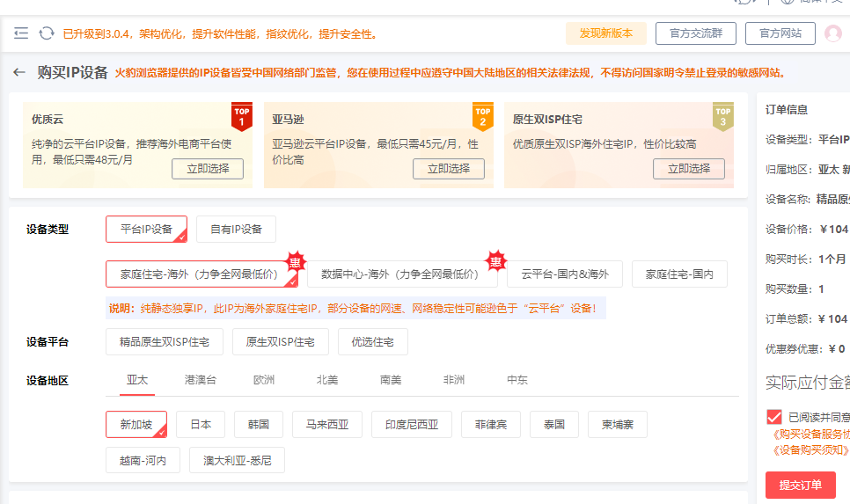Click the 已升级到3.0.4 upgrade notice text
This screenshot has width=850, height=504.
pyautogui.click(x=220, y=34)
